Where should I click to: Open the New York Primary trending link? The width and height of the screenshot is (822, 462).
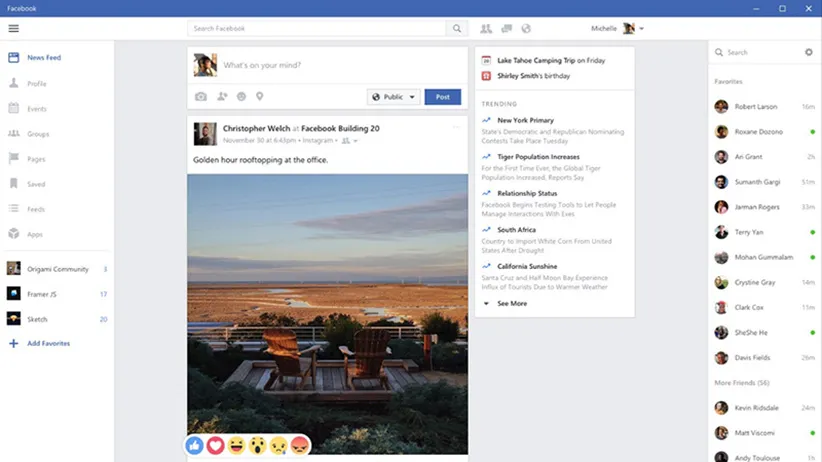[525, 120]
